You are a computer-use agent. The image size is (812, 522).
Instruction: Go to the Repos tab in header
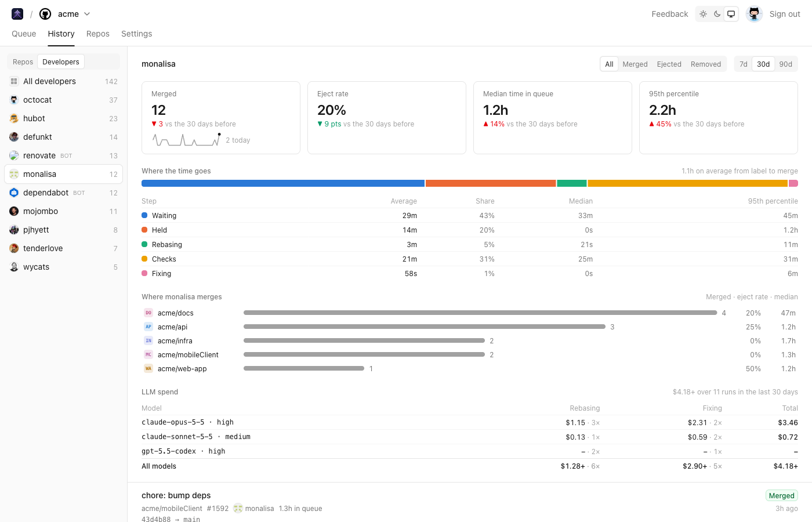[x=98, y=34]
